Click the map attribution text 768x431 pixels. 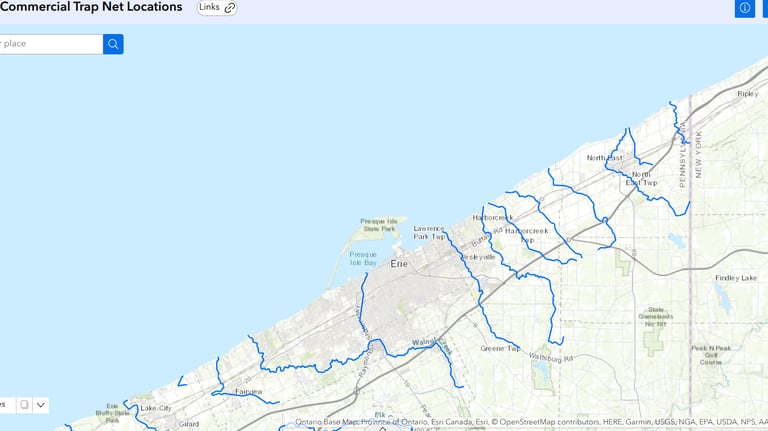(x=531, y=422)
